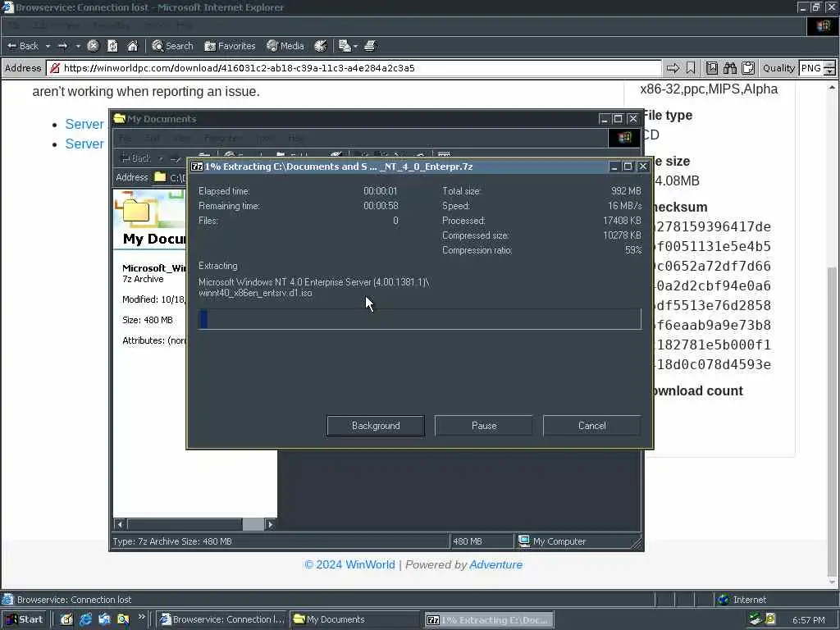Image resolution: width=840 pixels, height=630 pixels.
Task: Click the Go arrow next to address bar
Action: click(x=673, y=68)
